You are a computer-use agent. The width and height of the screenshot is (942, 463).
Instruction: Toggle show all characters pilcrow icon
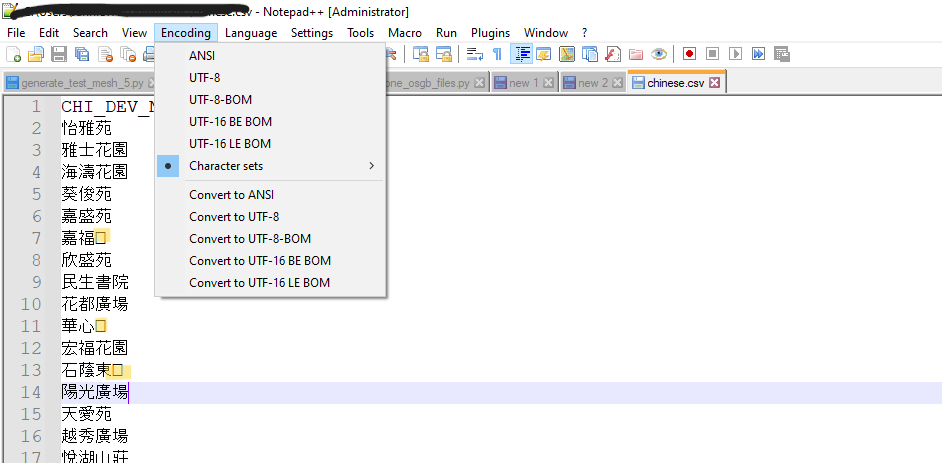497,55
